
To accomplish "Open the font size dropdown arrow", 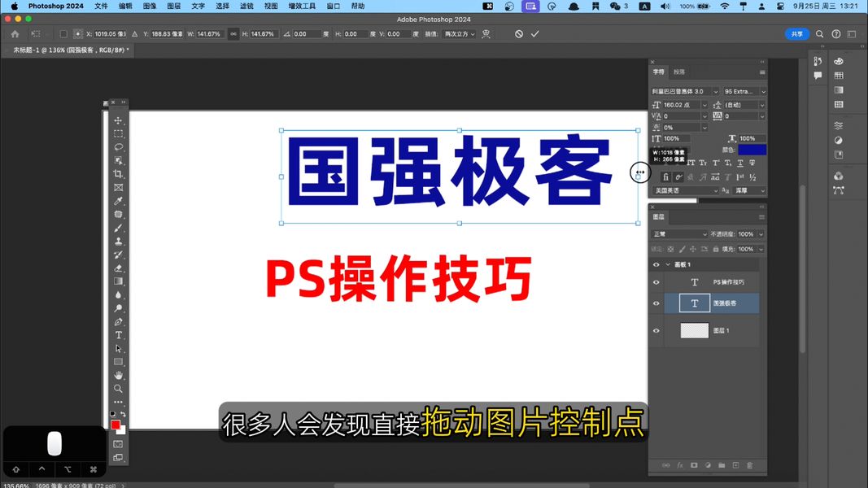I will tap(704, 105).
